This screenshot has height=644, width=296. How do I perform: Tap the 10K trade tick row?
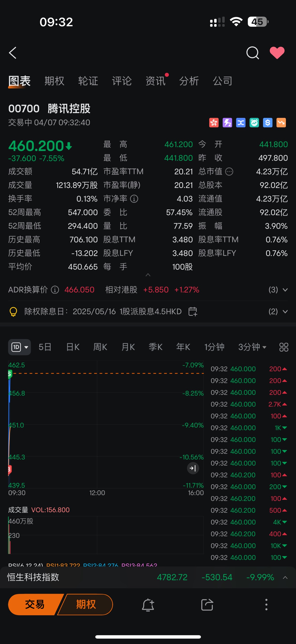(249, 546)
